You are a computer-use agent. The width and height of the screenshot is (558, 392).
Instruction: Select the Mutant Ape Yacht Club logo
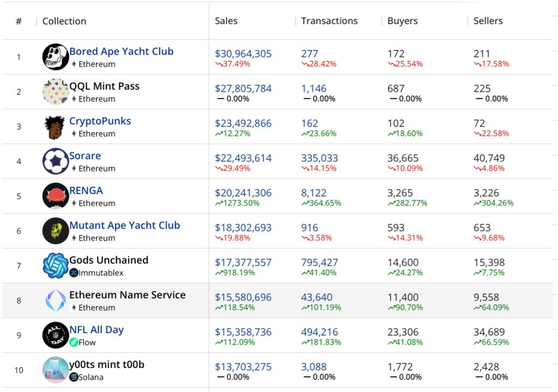coord(54,231)
